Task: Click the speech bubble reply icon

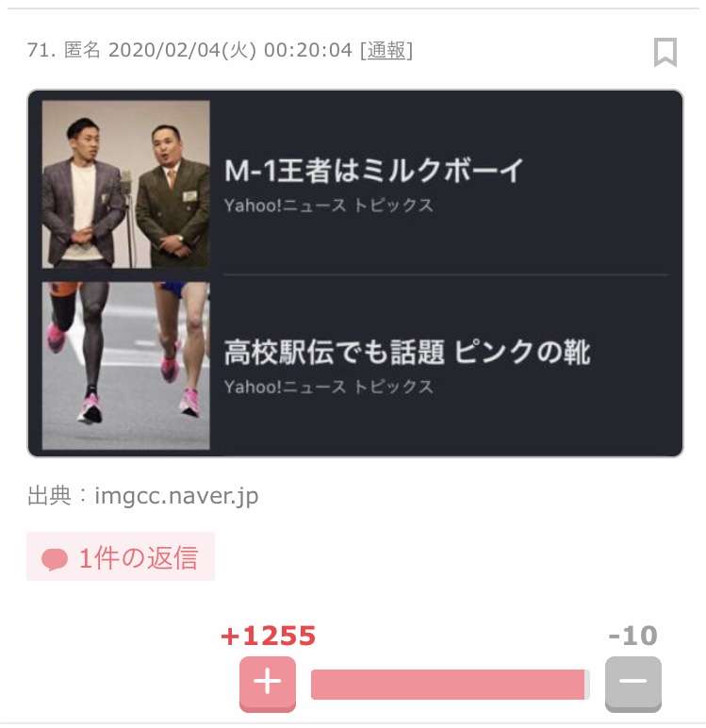Action: (x=55, y=559)
